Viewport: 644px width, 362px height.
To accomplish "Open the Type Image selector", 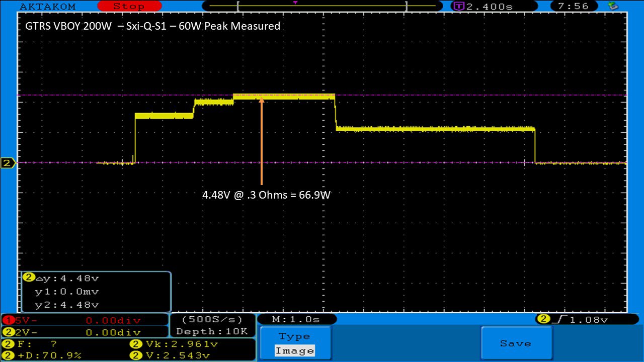I will click(x=296, y=344).
